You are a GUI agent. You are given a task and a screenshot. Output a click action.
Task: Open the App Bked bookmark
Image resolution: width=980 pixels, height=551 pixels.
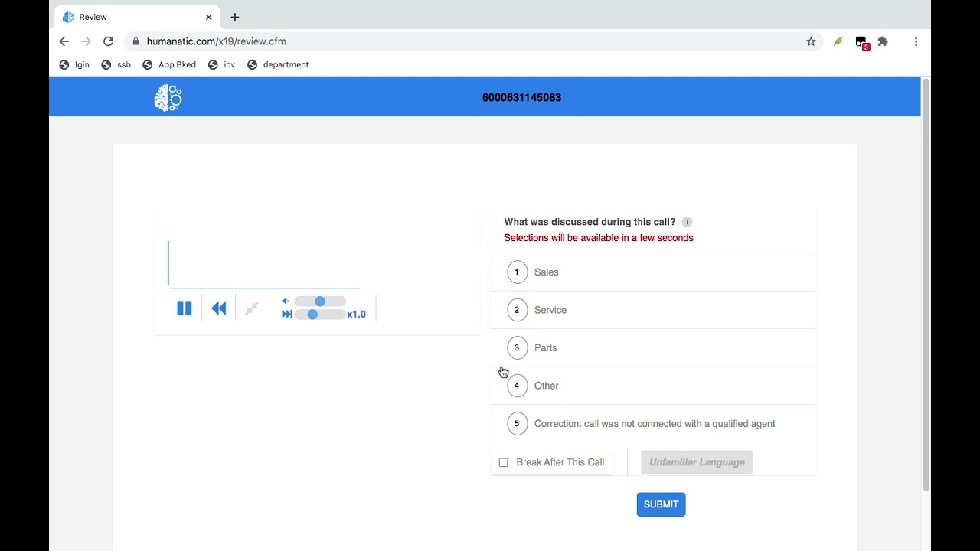coord(169,65)
